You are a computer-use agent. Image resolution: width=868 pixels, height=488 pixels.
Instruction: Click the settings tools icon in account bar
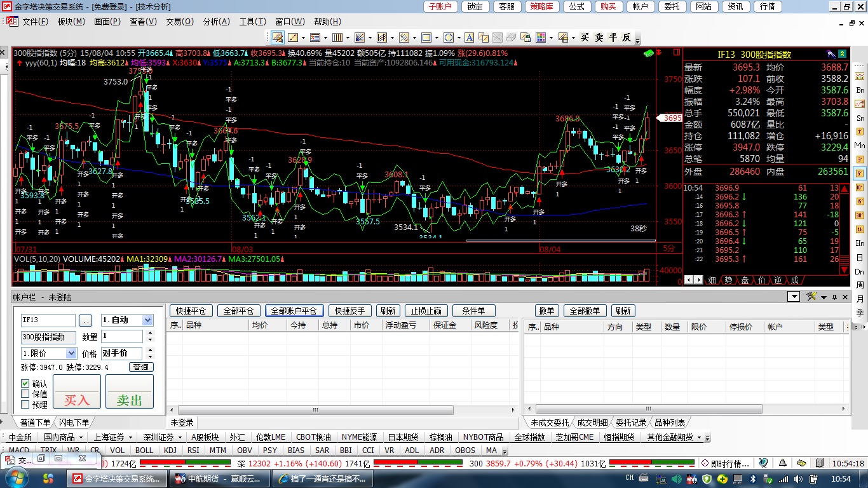coord(811,296)
